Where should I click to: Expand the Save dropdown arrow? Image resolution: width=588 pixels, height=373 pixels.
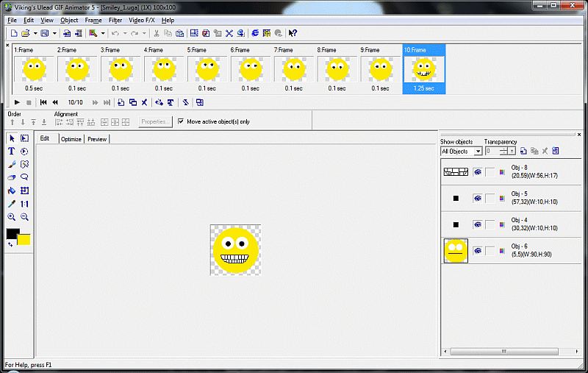tap(54, 33)
